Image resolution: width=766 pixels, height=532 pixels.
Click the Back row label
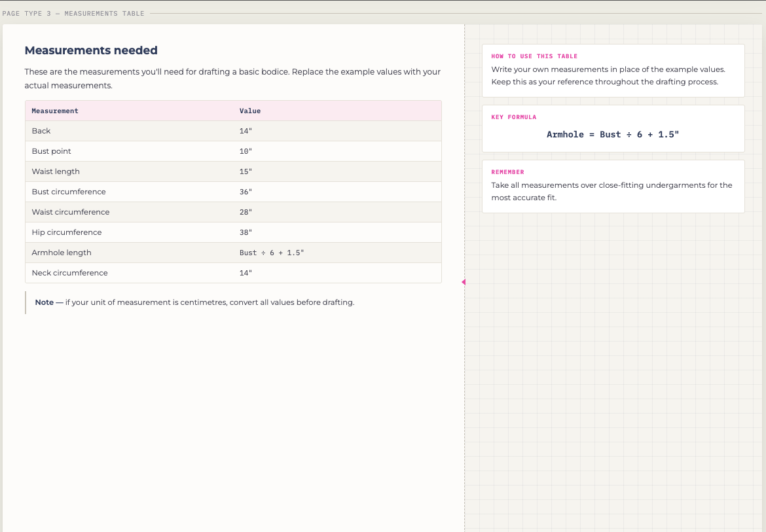pyautogui.click(x=41, y=131)
